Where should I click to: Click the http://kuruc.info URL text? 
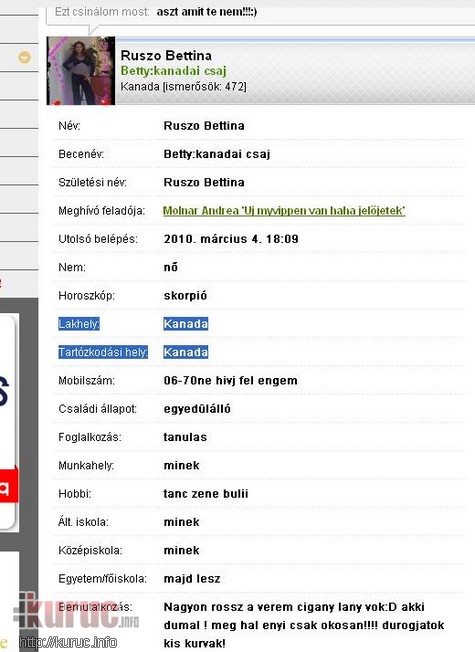tap(68, 643)
